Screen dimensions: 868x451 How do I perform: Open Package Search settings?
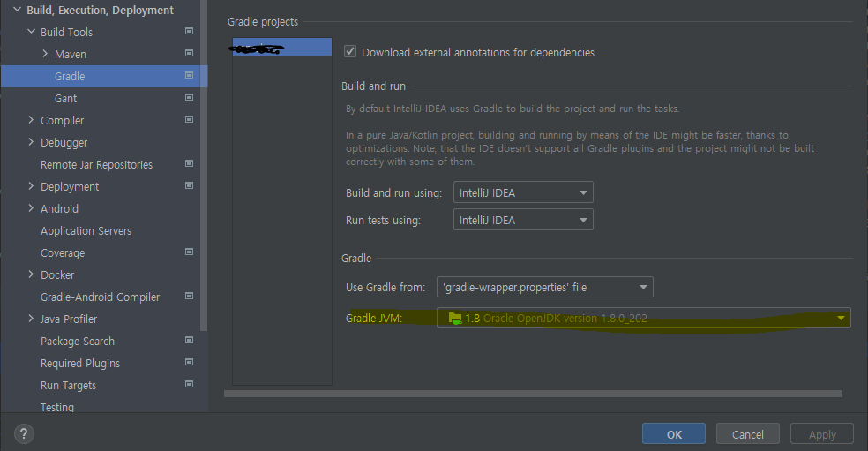click(x=78, y=342)
